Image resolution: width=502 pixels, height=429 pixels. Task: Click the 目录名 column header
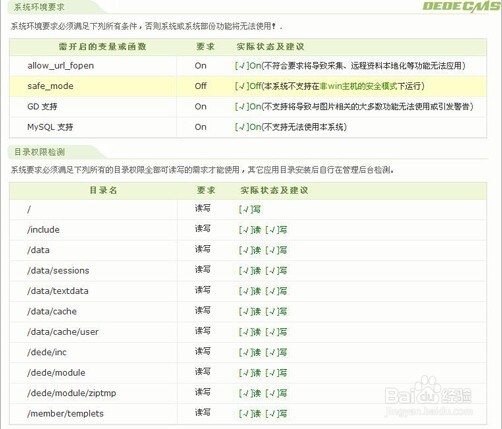[x=103, y=190]
